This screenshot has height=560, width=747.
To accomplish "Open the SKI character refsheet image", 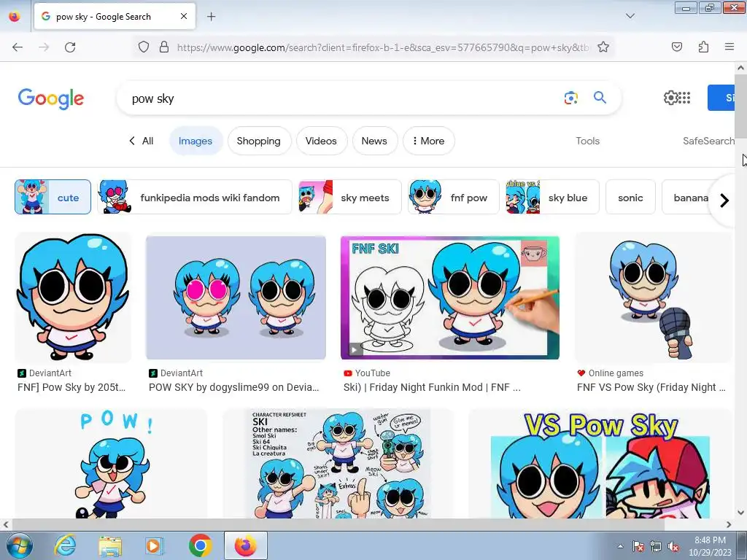I will click(x=338, y=463).
